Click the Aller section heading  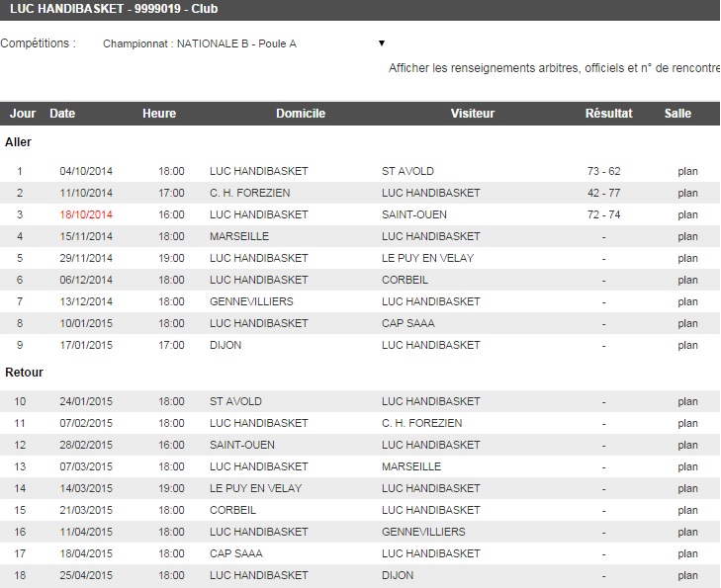pos(18,142)
